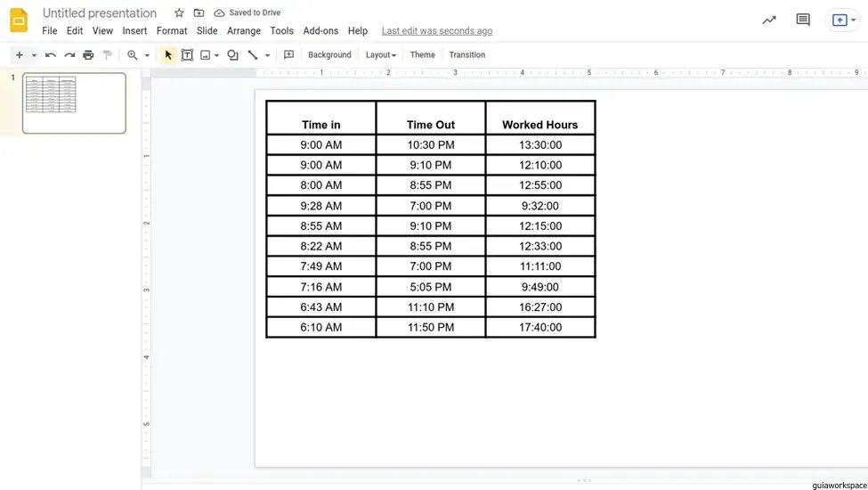Select the '6:43 AM' cell
The height and width of the screenshot is (490, 868).
coord(321,307)
